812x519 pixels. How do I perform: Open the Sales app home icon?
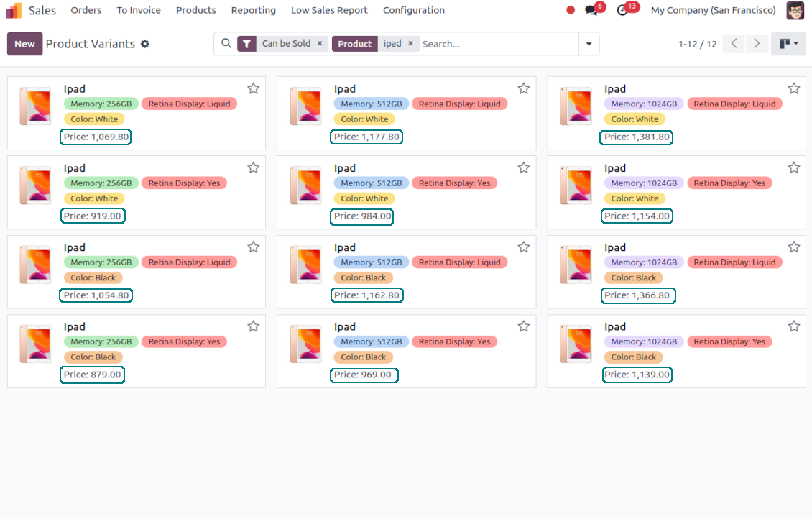pyautogui.click(x=14, y=10)
